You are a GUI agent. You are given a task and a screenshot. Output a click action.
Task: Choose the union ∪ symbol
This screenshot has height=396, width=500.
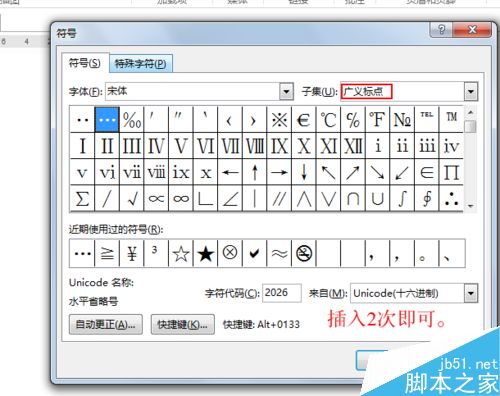[x=377, y=199]
